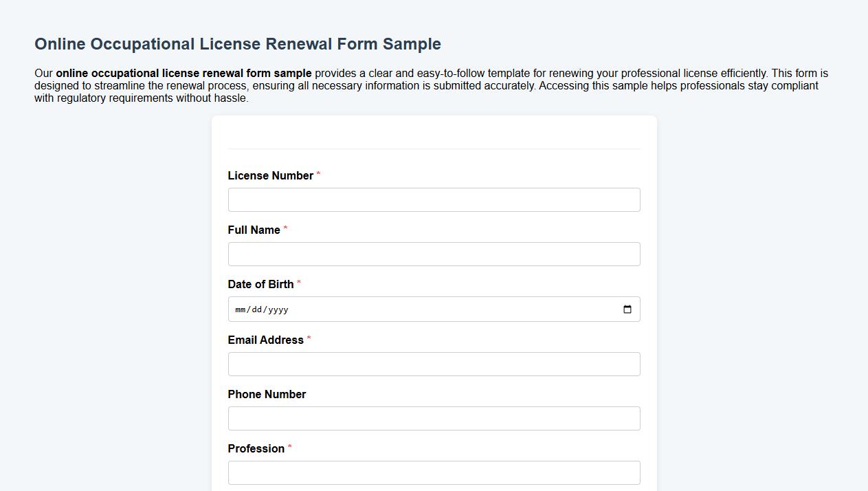Click the bolded license renewal sample text

point(183,73)
